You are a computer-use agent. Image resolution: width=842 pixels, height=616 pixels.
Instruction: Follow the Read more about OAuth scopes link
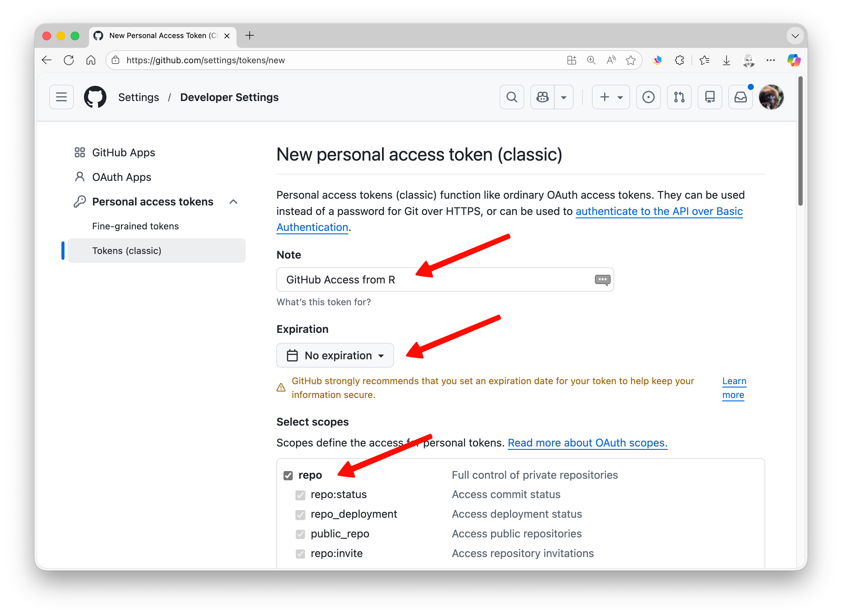pos(587,443)
